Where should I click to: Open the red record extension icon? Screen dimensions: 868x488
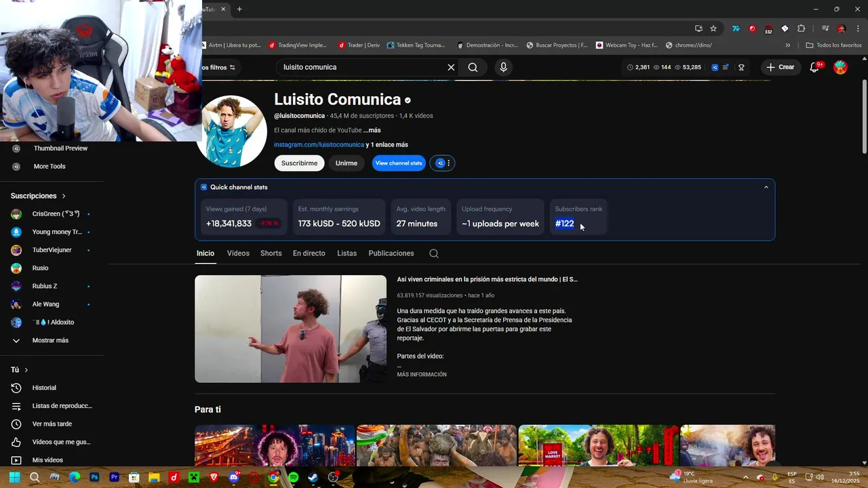752,28
